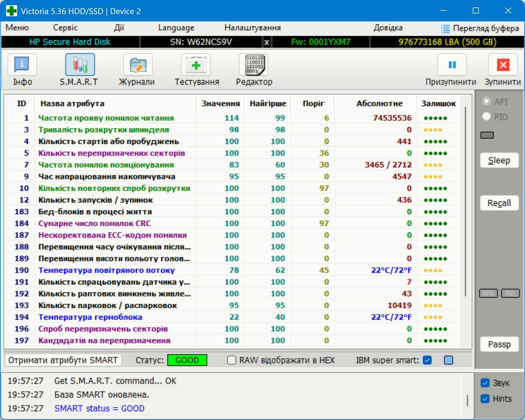Click the SMART table vertical scrollbar
Image resolution: width=525 pixels, height=420 pixels.
[x=465, y=201]
